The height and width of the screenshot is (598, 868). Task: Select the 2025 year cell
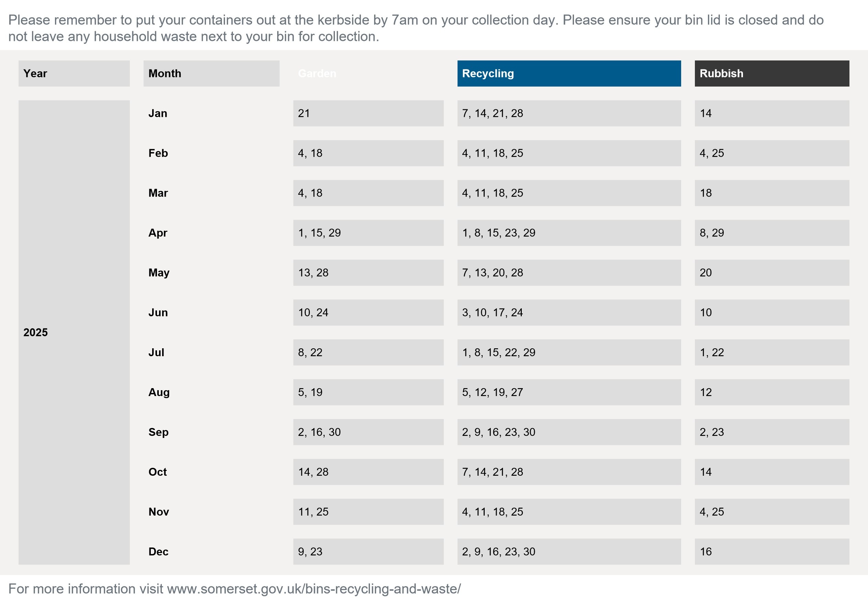coord(74,332)
